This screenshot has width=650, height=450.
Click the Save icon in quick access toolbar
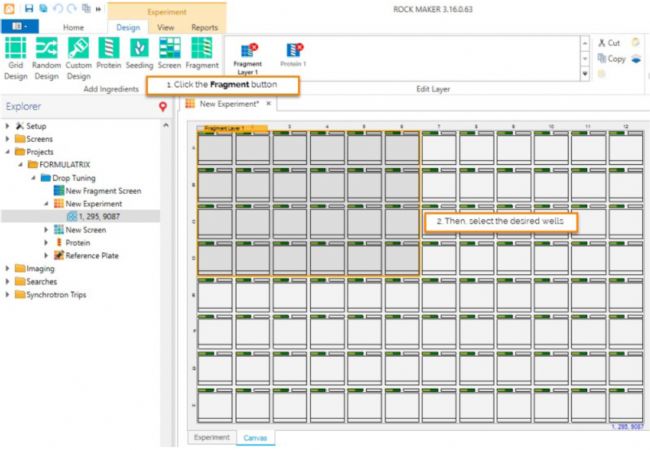30,8
